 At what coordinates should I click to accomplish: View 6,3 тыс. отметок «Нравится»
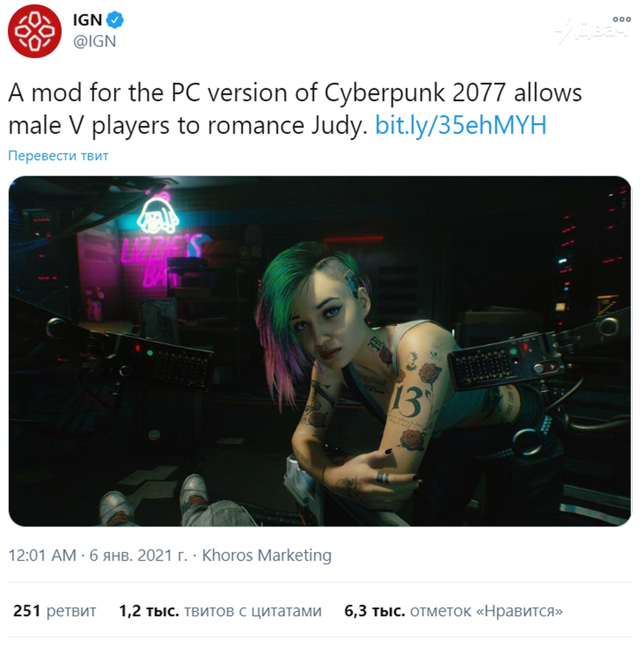pos(453,611)
